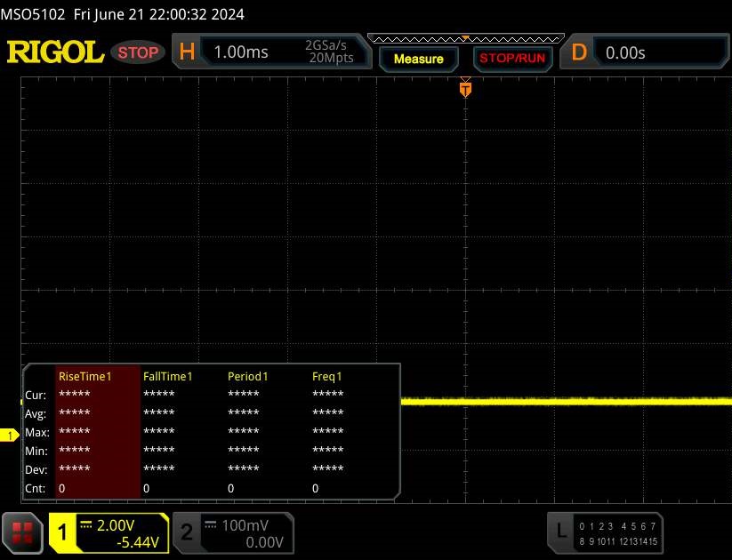Viewport: 732px width, 560px height.
Task: Click the Max: row label
Action: point(36,433)
